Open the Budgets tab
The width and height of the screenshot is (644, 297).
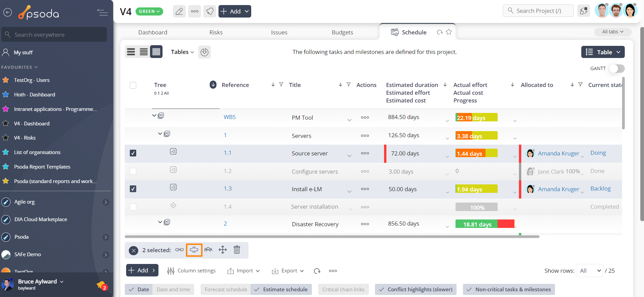tap(342, 32)
